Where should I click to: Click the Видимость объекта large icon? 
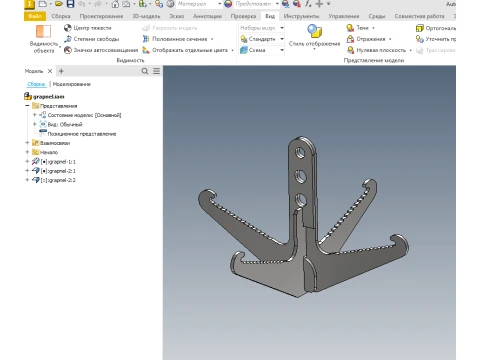[43, 31]
